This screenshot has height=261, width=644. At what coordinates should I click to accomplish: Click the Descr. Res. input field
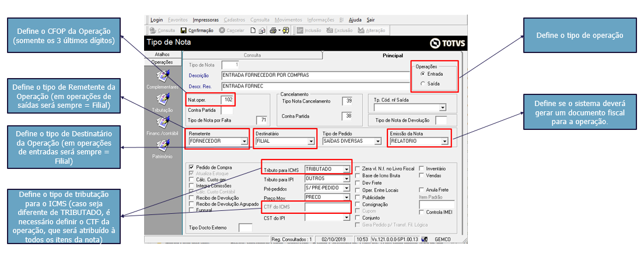point(316,86)
